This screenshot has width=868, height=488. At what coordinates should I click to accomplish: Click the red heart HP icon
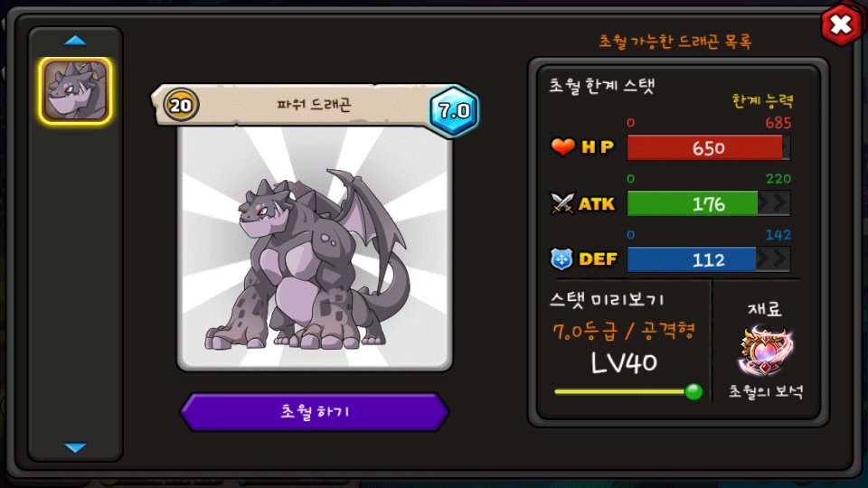(x=562, y=147)
